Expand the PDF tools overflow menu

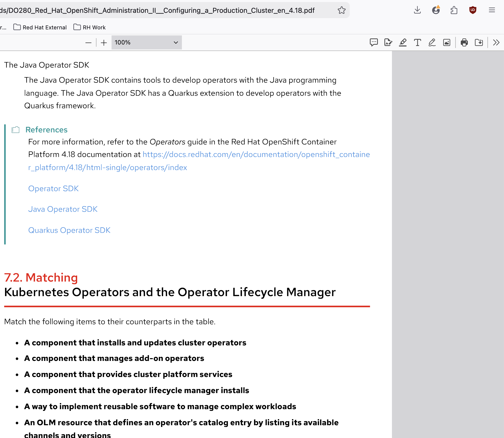[496, 42]
